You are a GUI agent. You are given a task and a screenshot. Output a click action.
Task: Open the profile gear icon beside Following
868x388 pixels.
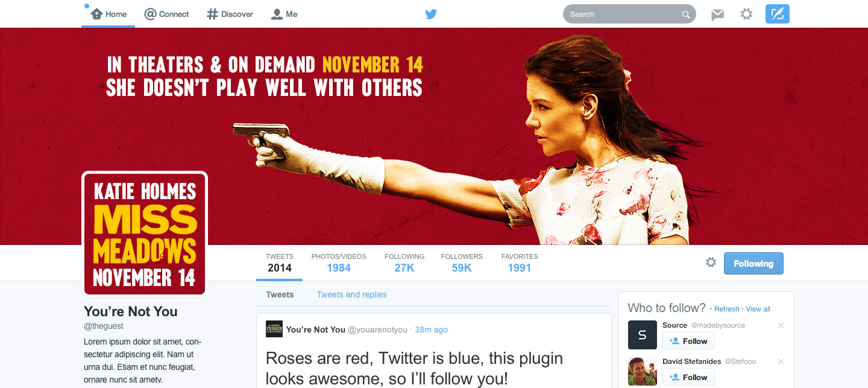coord(711,262)
